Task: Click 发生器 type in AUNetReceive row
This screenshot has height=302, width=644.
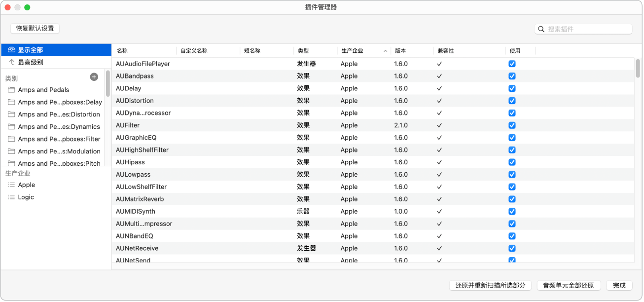Action: tap(306, 248)
